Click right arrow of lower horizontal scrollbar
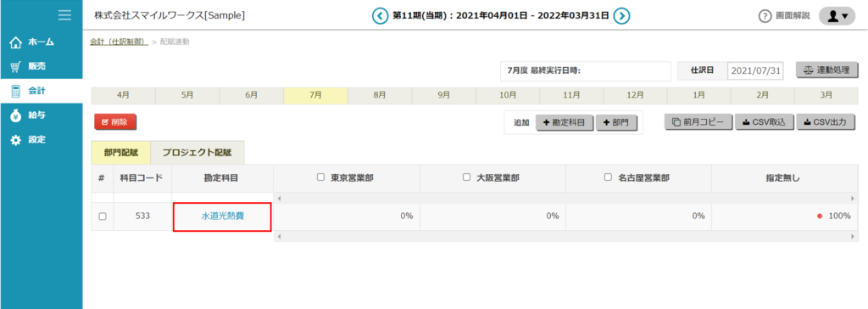The image size is (868, 309). [x=853, y=237]
